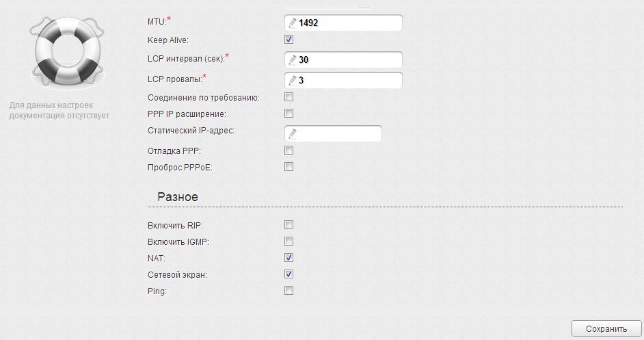Focus the MTU input showing 1492

343,23
